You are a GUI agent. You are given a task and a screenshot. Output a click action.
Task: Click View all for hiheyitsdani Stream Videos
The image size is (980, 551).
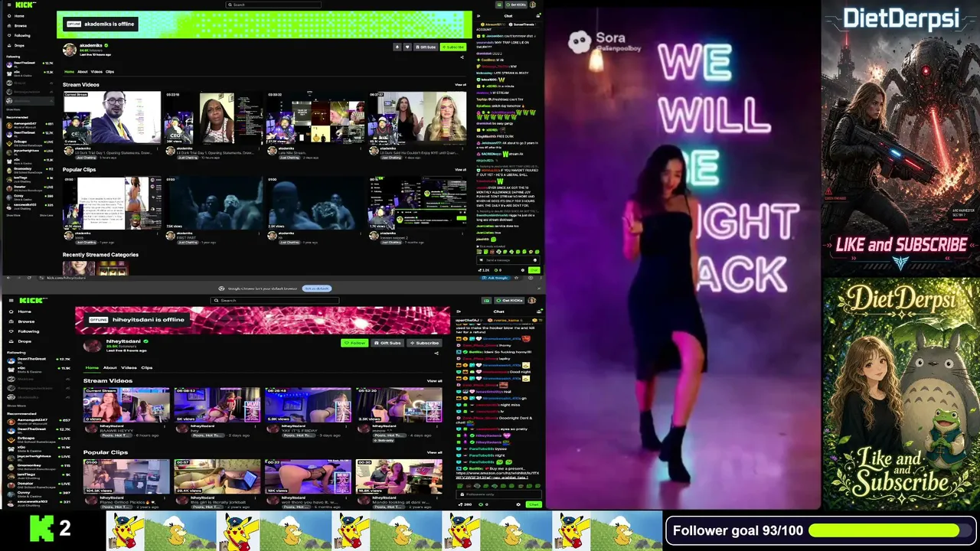click(434, 380)
